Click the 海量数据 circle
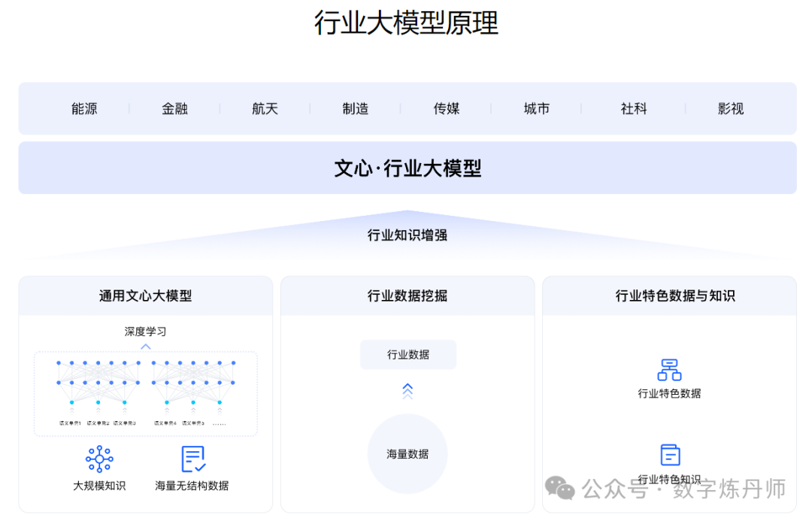Screen dimensions: 812x521 [408, 453]
